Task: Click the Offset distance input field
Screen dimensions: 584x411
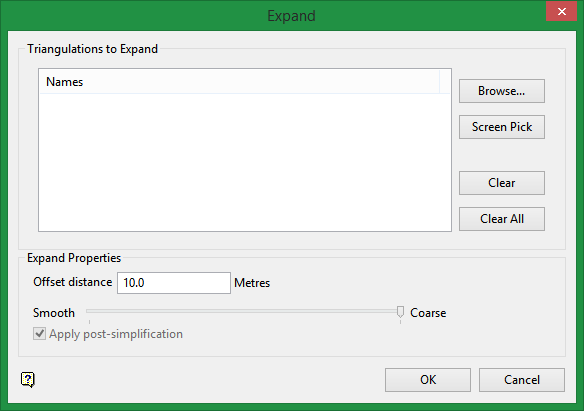Action: click(174, 283)
